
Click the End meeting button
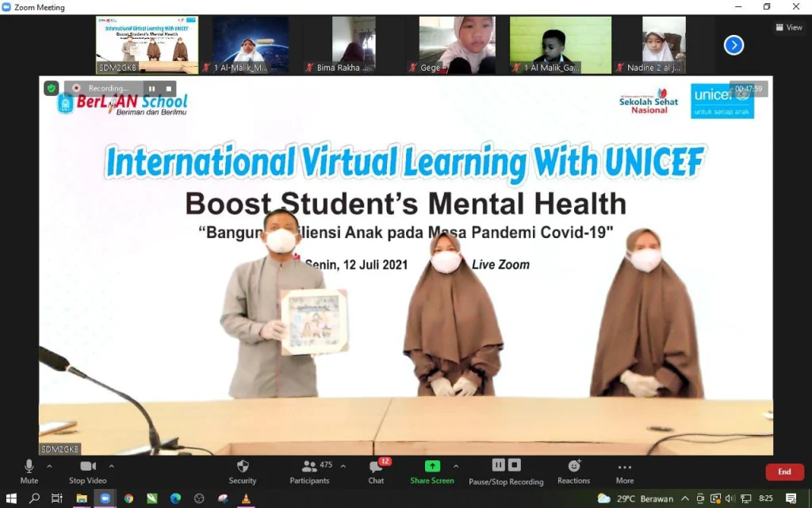click(x=783, y=471)
